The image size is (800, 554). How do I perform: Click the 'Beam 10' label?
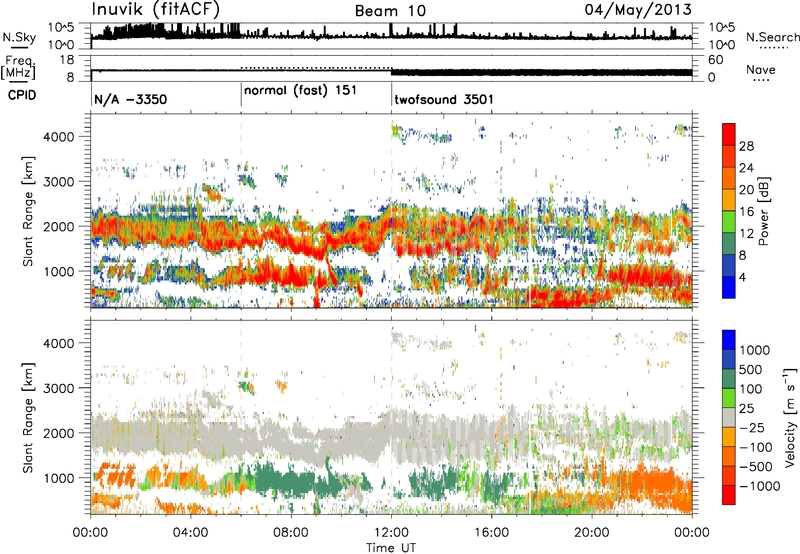pyautogui.click(x=390, y=11)
